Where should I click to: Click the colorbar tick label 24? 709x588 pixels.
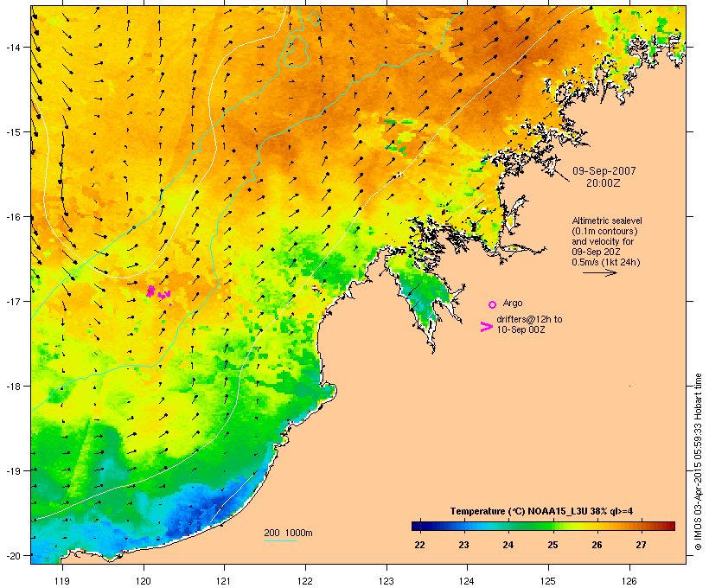click(x=508, y=545)
